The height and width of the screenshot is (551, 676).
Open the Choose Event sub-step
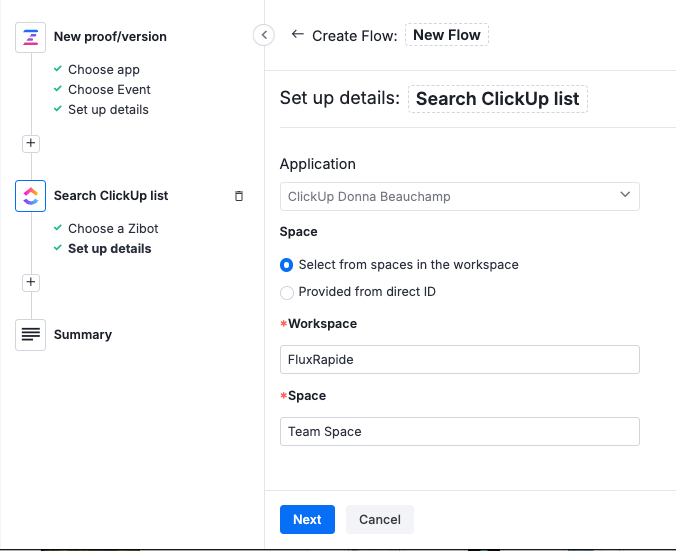click(x=109, y=90)
